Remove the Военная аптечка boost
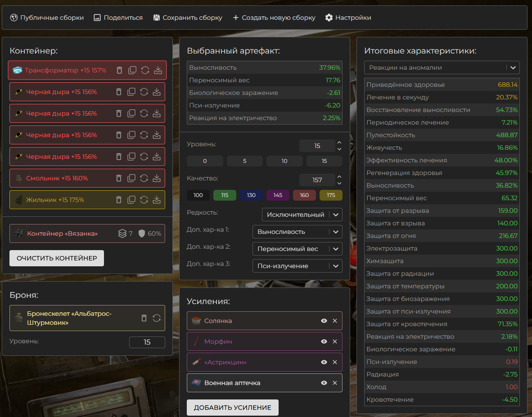This screenshot has height=417, width=532. coord(334,383)
